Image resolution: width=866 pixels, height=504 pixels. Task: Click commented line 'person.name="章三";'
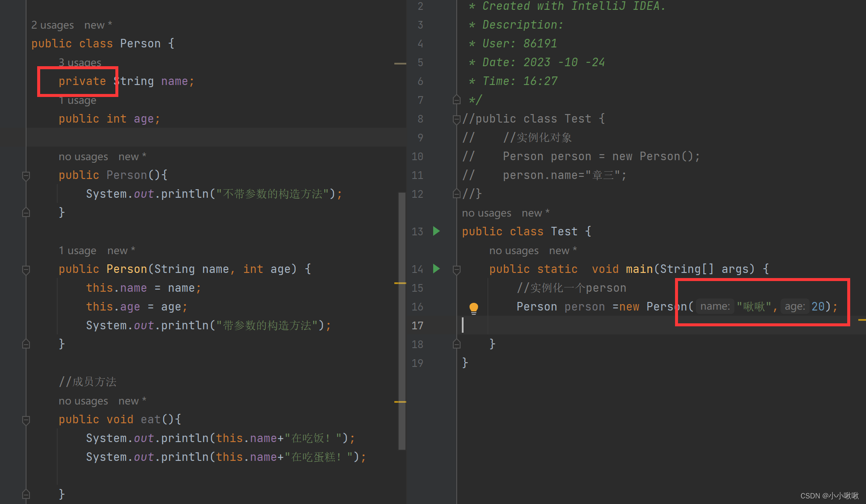tap(564, 175)
